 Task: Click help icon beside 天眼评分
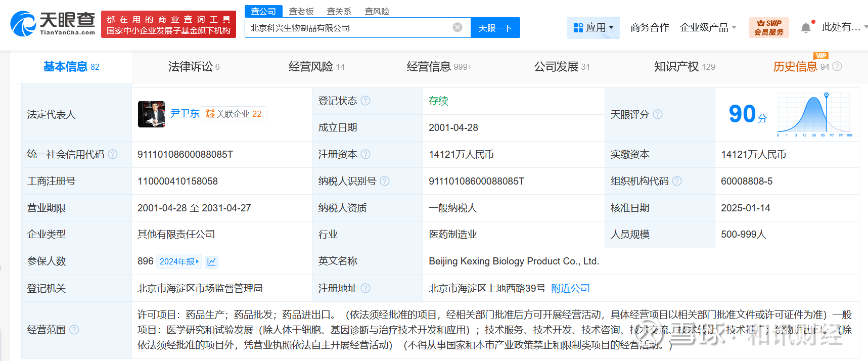[658, 114]
